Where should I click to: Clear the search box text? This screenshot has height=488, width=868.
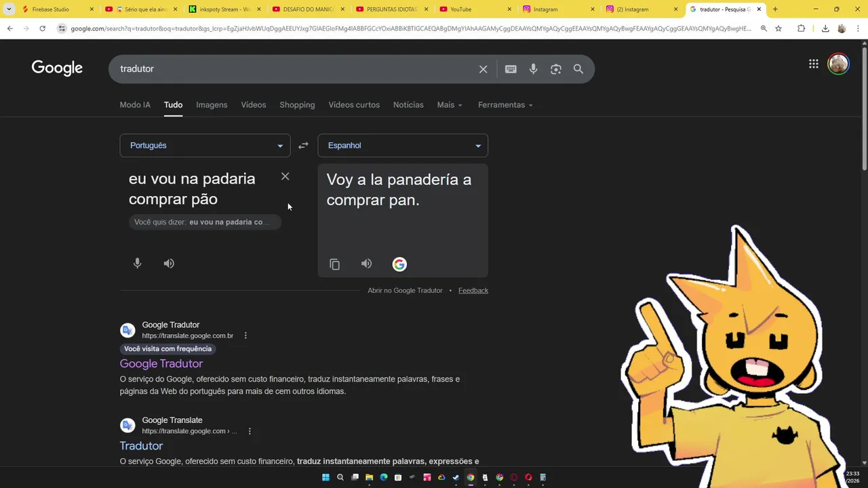pos(483,69)
